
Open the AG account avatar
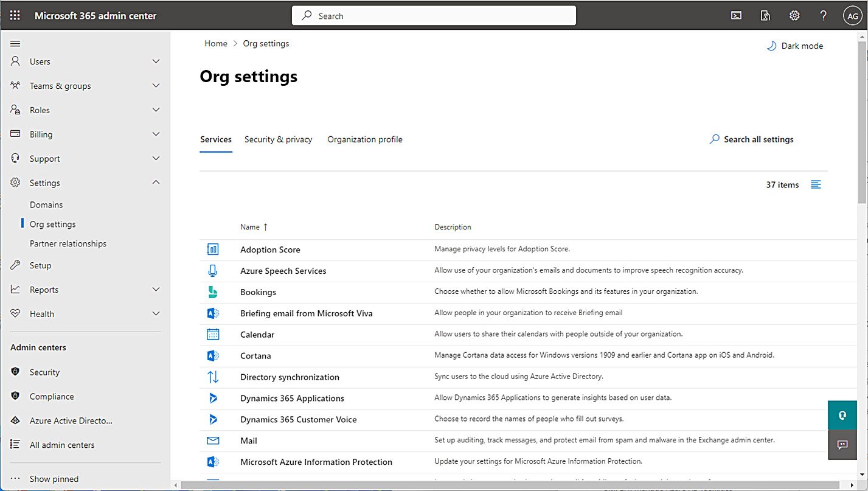(852, 16)
